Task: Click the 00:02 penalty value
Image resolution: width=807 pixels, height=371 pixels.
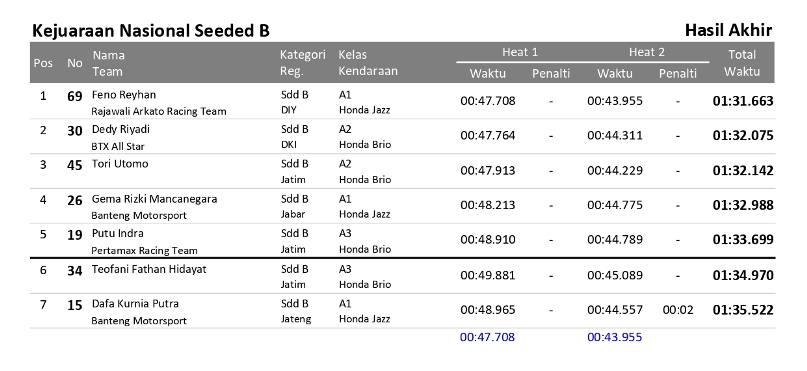Action: pos(678,310)
